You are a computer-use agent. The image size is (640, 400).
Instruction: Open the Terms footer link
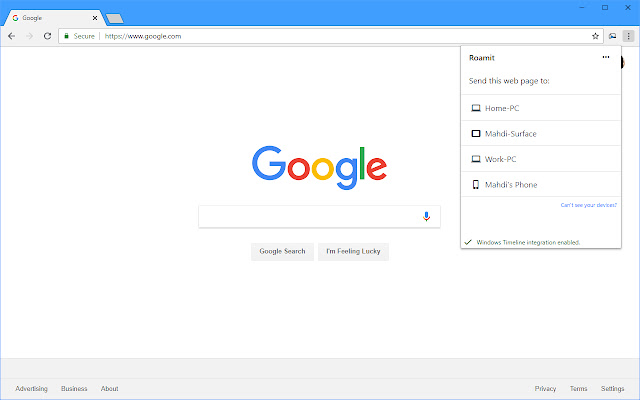coord(578,389)
